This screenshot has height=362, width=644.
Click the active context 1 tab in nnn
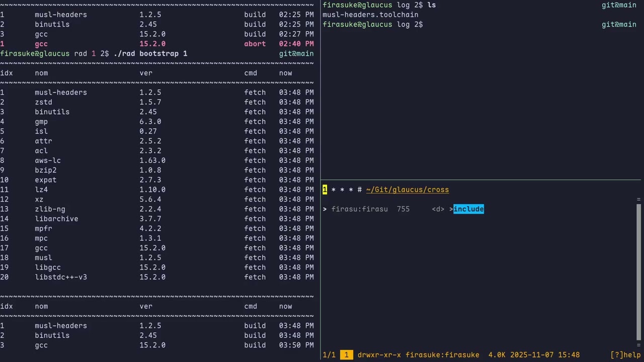[325, 190]
